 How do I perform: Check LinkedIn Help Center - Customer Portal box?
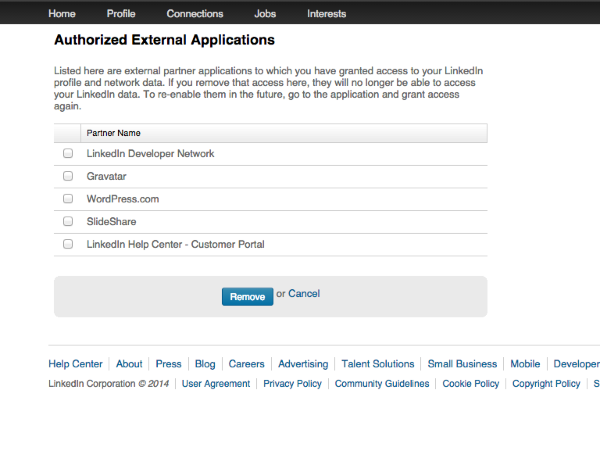[x=68, y=244]
